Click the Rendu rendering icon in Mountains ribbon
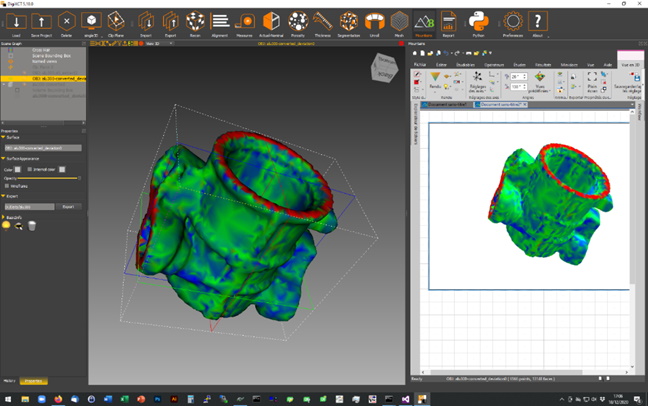Viewport: 648px width, 406px height. (435, 79)
